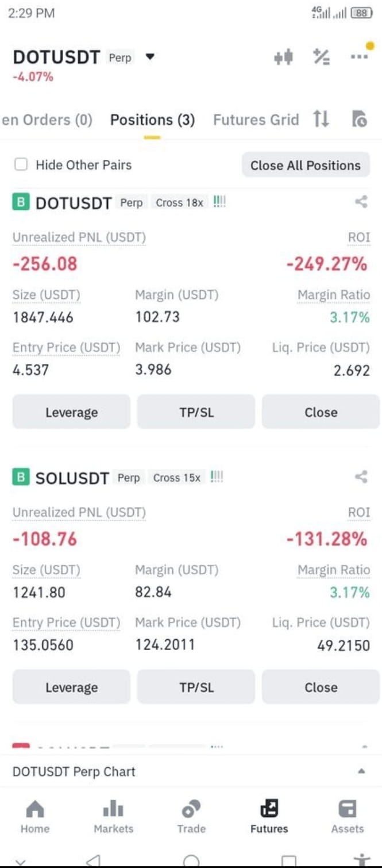The height and width of the screenshot is (868, 382).
Task: Go to the Home tab
Action: click(x=35, y=816)
